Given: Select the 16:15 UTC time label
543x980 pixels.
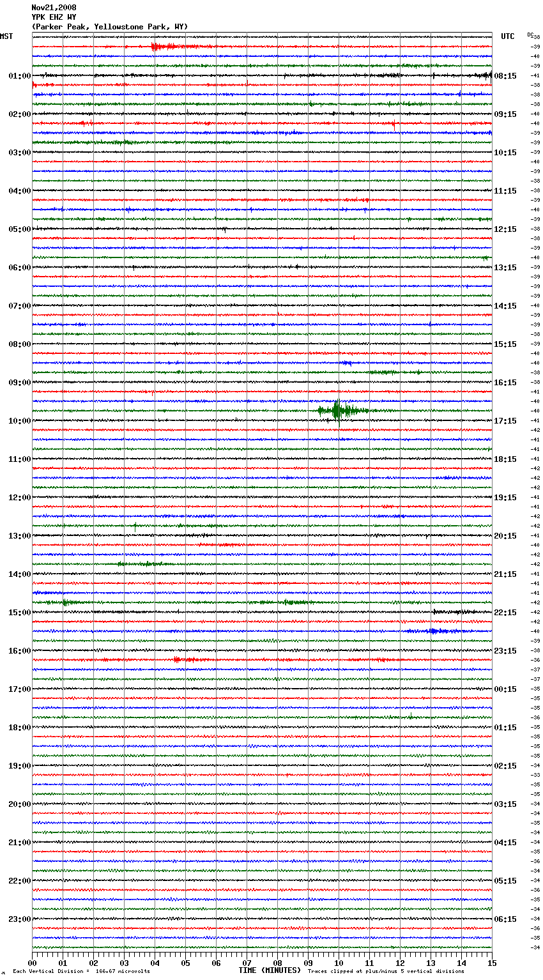Looking at the screenshot, I should tap(505, 383).
